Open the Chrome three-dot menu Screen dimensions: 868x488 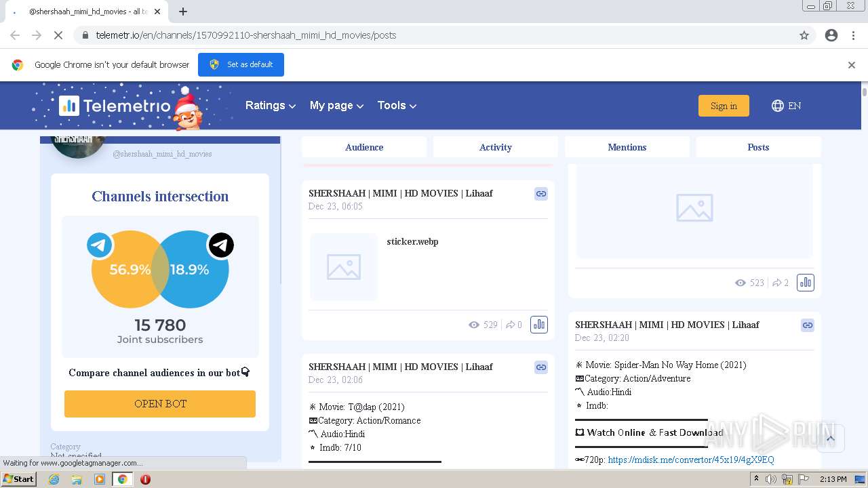(853, 35)
